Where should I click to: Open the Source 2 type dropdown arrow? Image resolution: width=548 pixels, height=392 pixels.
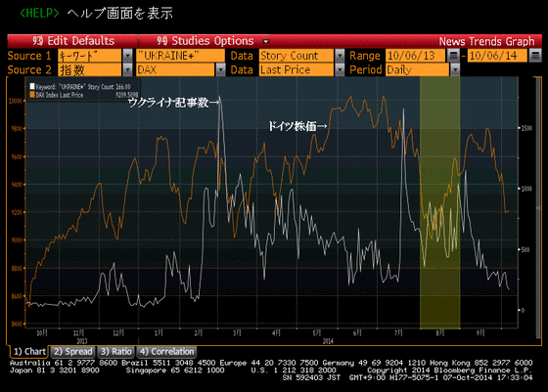[x=127, y=69]
